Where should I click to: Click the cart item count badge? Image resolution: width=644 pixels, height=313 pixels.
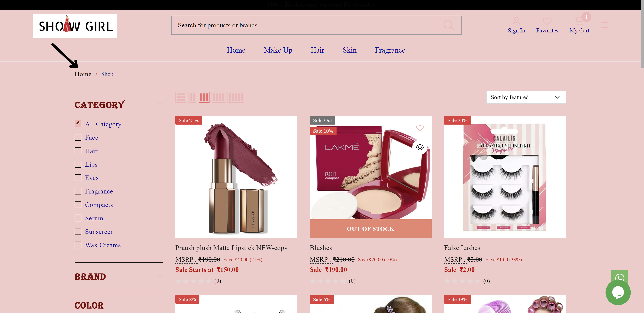pos(586,17)
